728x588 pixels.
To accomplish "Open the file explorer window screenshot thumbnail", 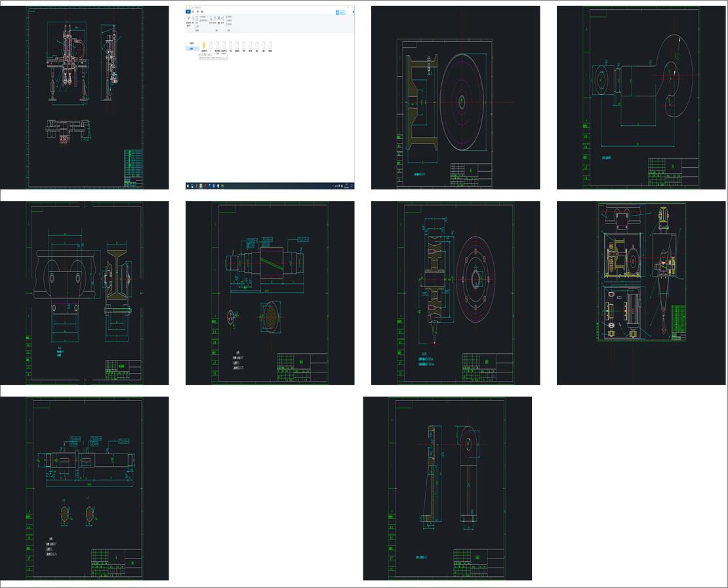I will pyautogui.click(x=270, y=98).
